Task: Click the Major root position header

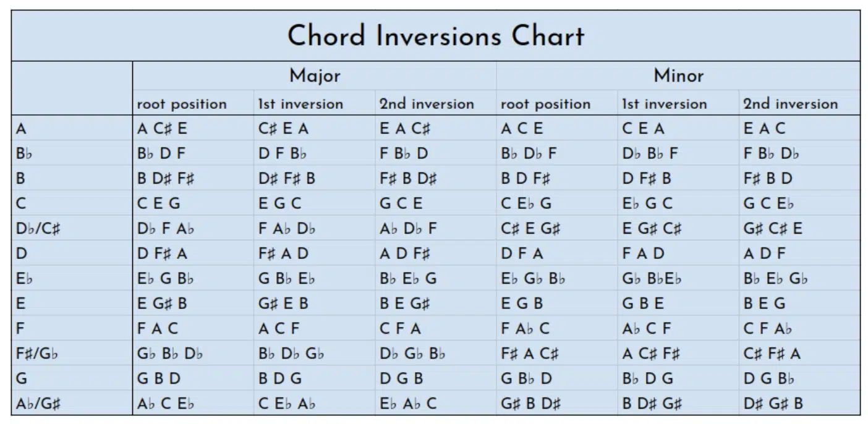Action: (x=182, y=104)
